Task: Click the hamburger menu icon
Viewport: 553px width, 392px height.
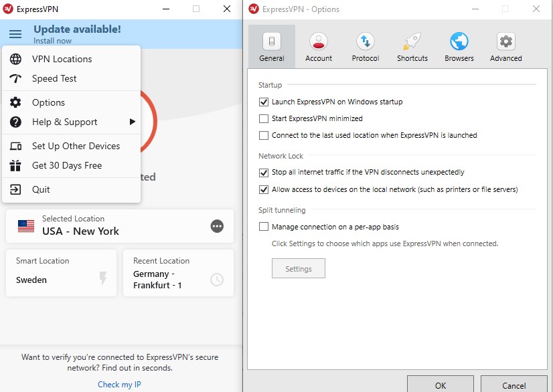Action: [x=15, y=34]
